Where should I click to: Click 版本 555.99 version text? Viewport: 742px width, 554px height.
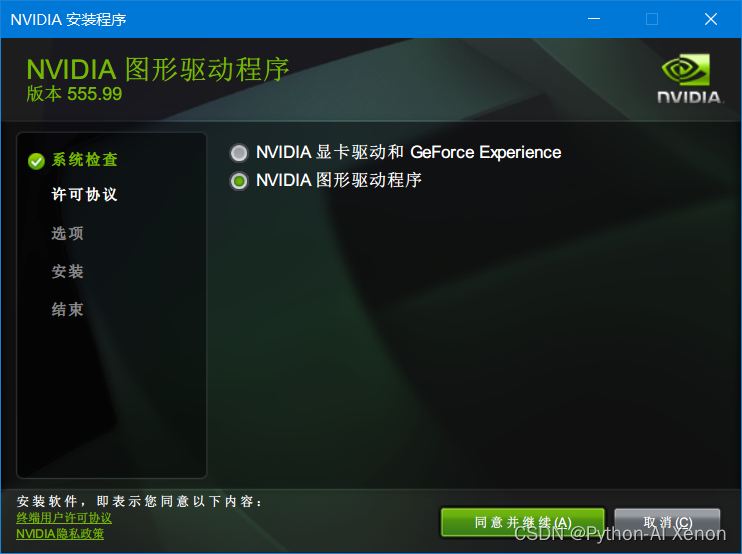click(74, 94)
